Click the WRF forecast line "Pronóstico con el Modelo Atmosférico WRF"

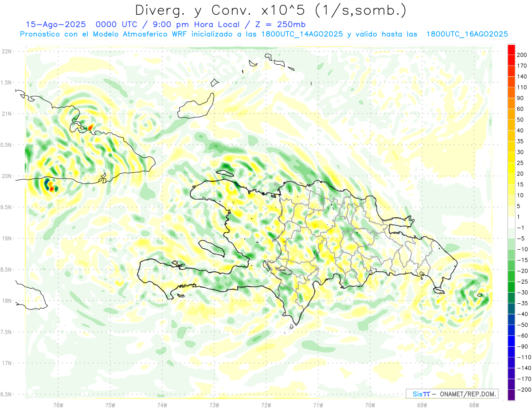(104, 34)
